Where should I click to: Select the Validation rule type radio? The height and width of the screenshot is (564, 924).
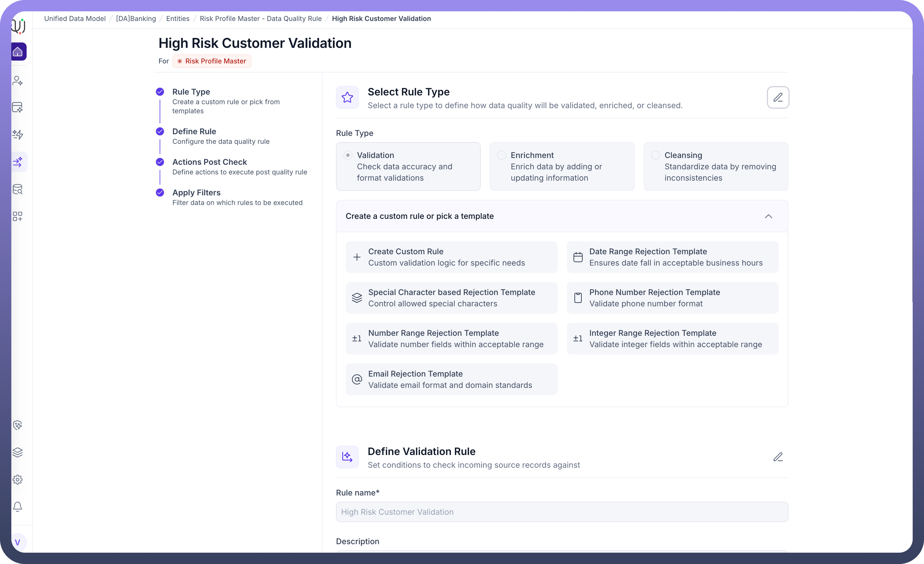[348, 155]
